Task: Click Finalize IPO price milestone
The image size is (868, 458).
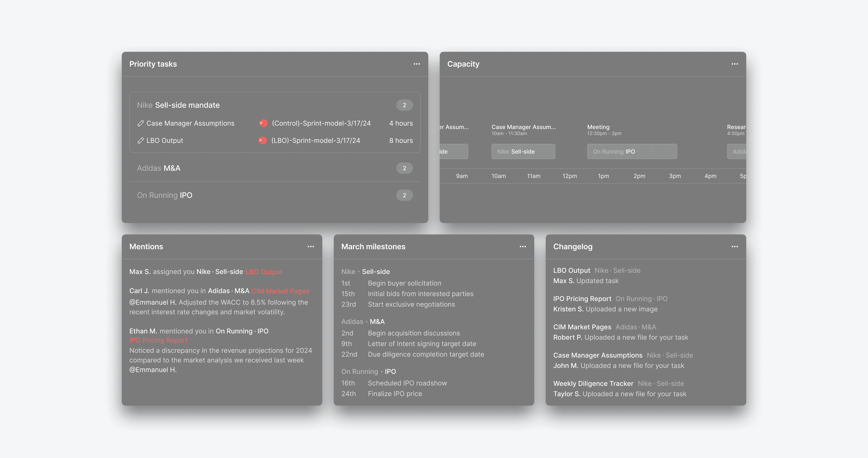Action: (395, 394)
